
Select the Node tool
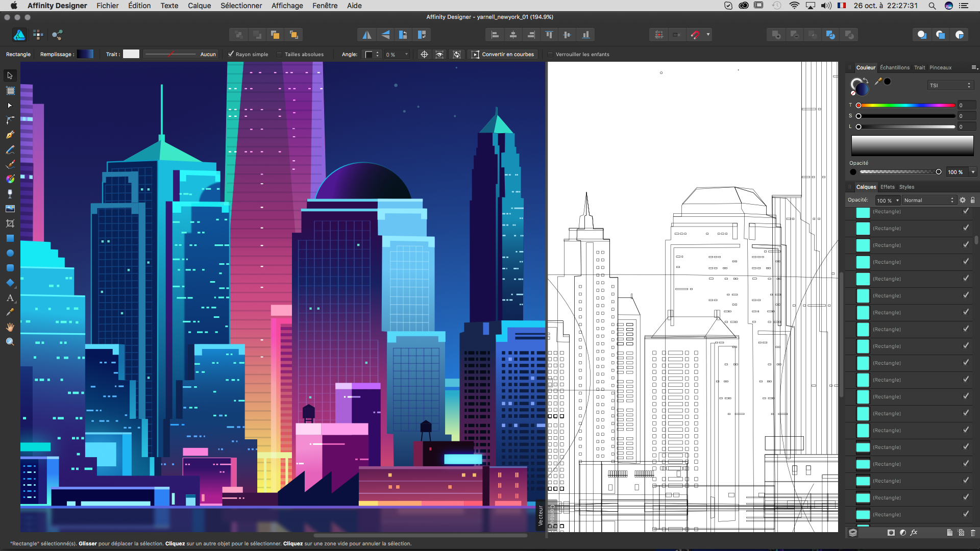[10, 105]
